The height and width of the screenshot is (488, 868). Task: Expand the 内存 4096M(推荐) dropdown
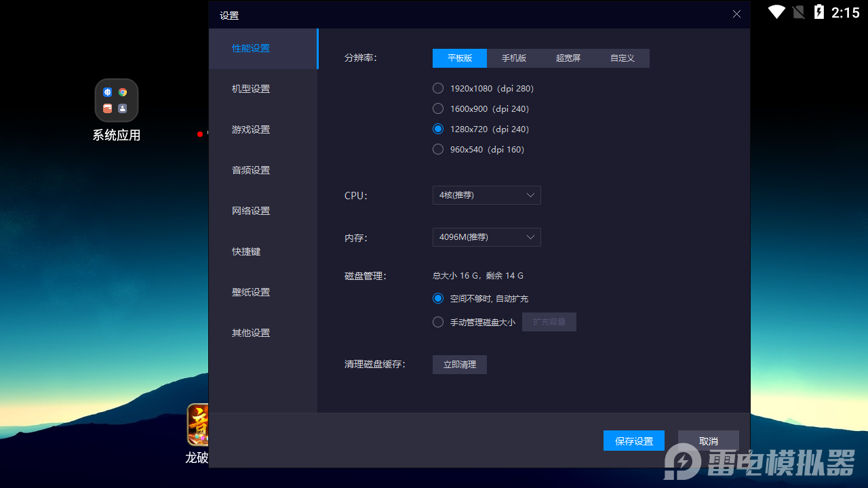point(487,237)
